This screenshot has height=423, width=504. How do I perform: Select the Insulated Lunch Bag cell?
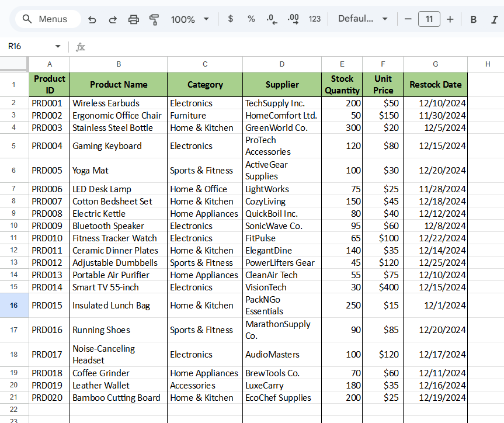pyautogui.click(x=119, y=305)
